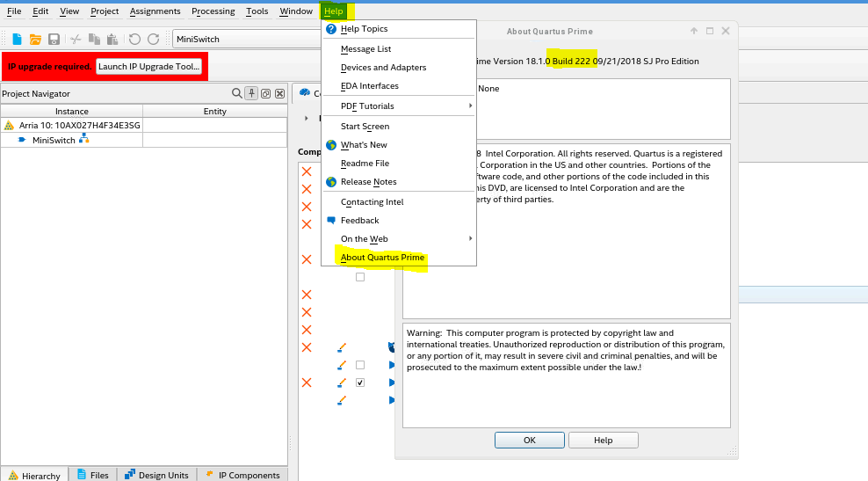Click the Project Navigator search icon
868x481 pixels.
tap(237, 93)
